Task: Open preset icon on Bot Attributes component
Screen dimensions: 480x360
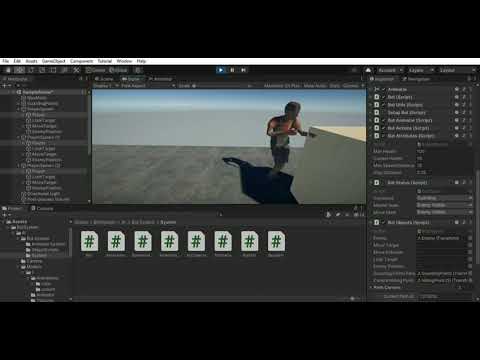Action: (x=464, y=136)
